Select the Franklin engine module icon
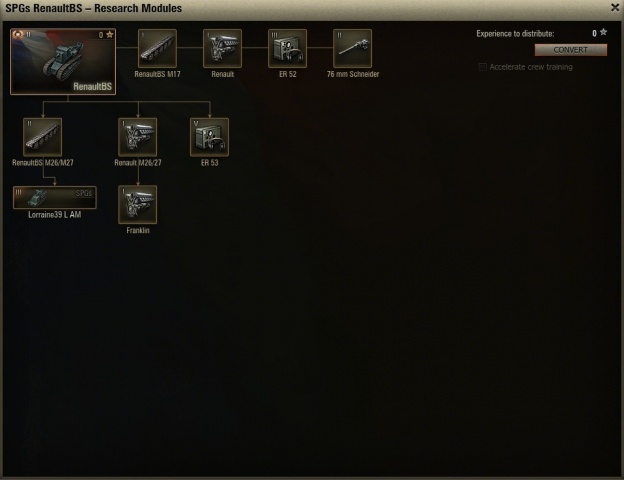 click(x=138, y=205)
